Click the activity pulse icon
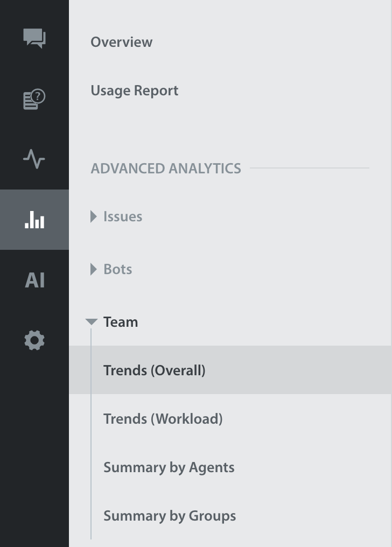The height and width of the screenshot is (547, 392). point(34,159)
